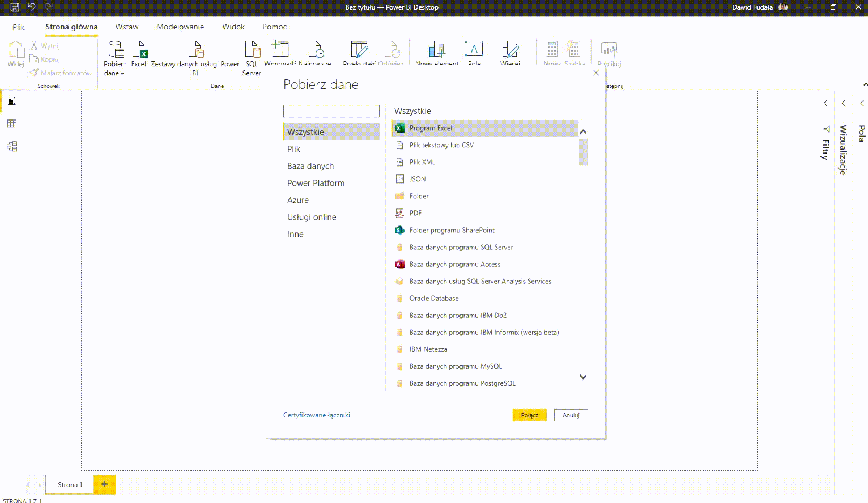Select the Usługi online category
Viewport: 868px width, 503px height.
coord(331,217)
